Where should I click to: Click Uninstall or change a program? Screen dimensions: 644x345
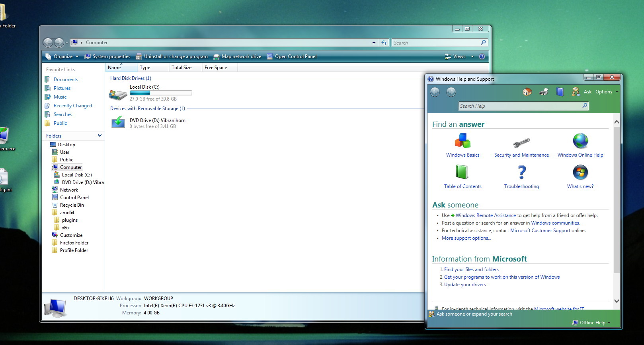(172, 56)
